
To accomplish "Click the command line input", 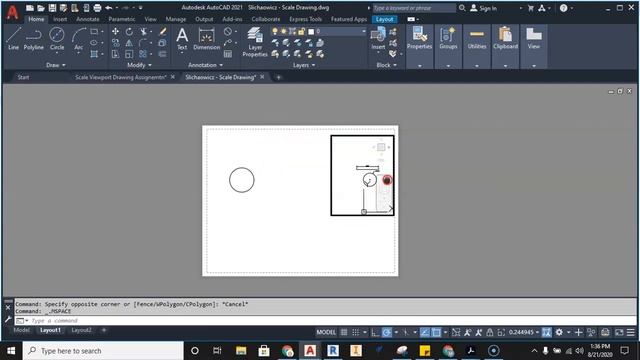I will (325, 321).
